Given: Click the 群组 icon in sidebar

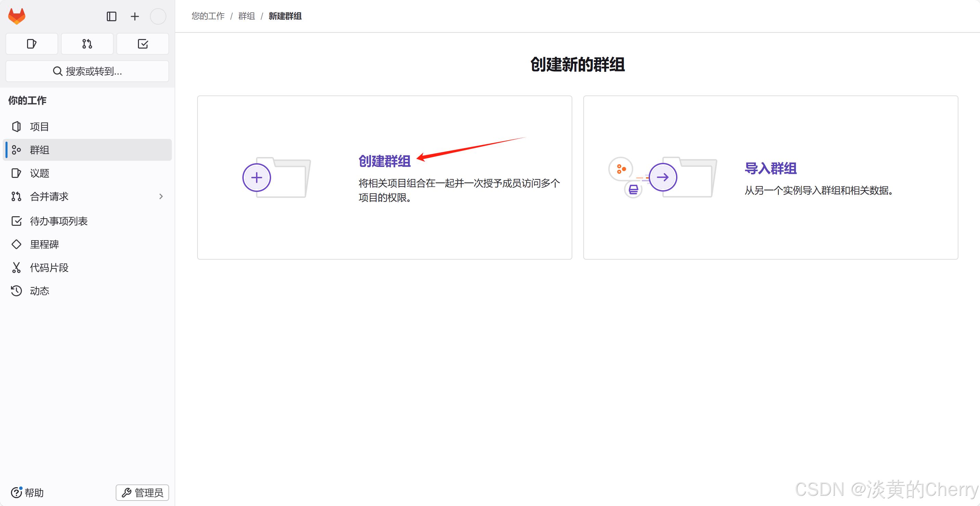Looking at the screenshot, I should [x=16, y=150].
